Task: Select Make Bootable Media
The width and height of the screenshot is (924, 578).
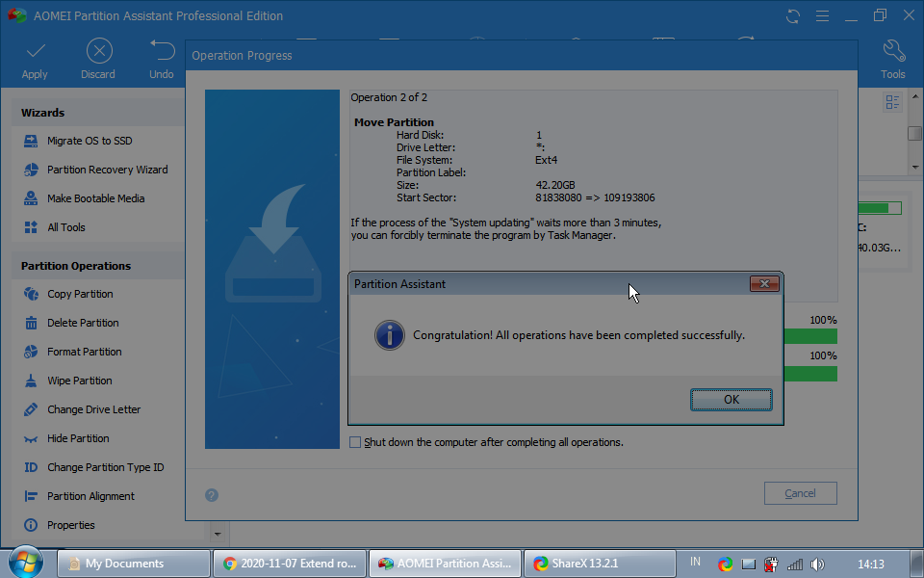Action: (x=95, y=198)
